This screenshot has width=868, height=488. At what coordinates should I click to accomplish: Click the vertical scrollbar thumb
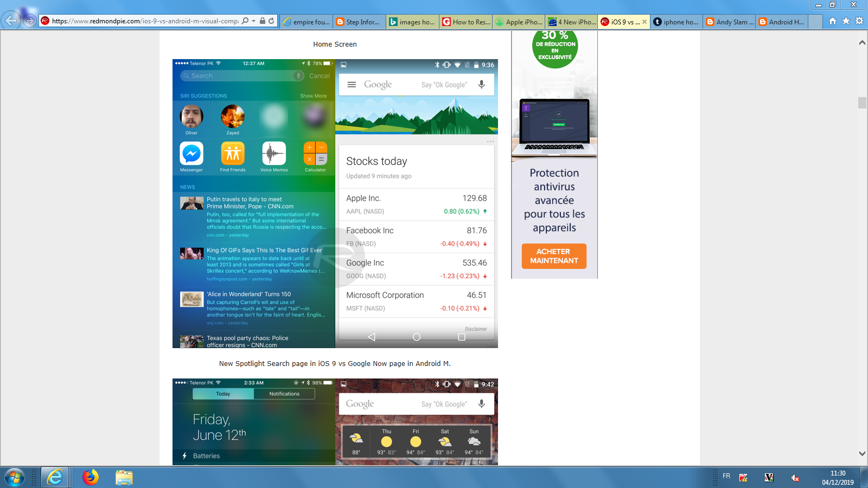point(862,102)
